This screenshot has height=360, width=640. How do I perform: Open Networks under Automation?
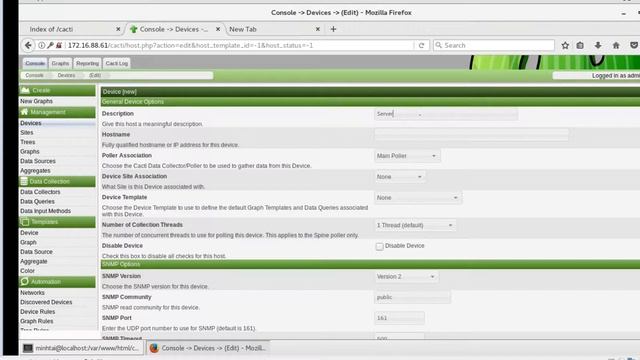click(32, 293)
